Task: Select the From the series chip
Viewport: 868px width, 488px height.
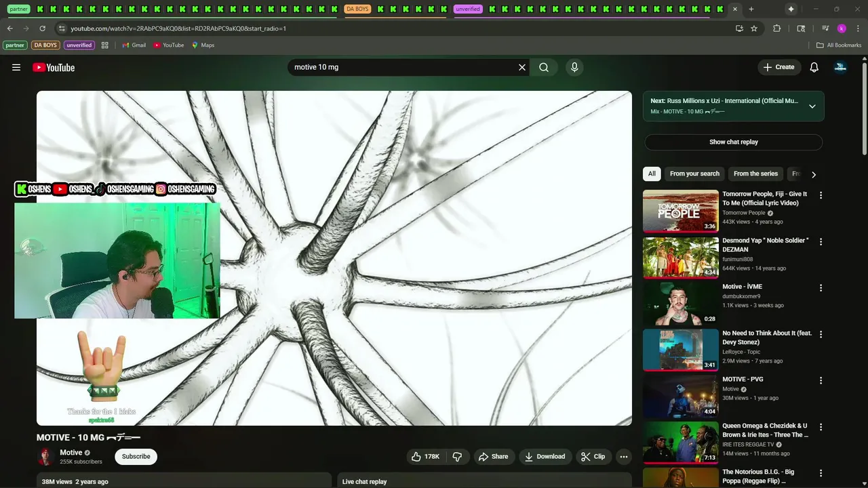Action: point(755,174)
